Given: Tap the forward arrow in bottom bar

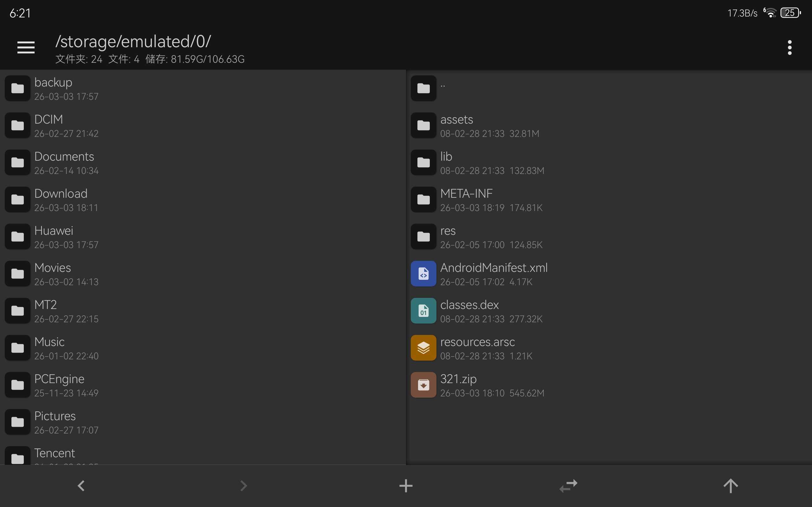Looking at the screenshot, I should point(244,485).
